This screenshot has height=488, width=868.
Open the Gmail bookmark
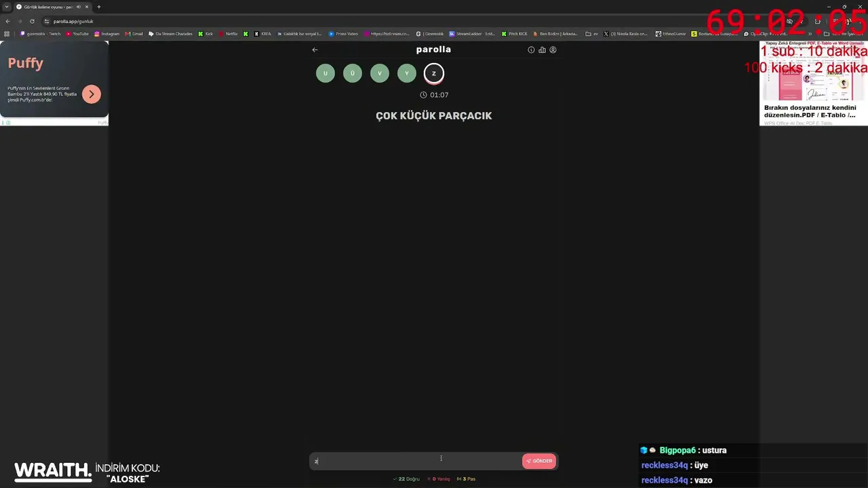tap(134, 33)
